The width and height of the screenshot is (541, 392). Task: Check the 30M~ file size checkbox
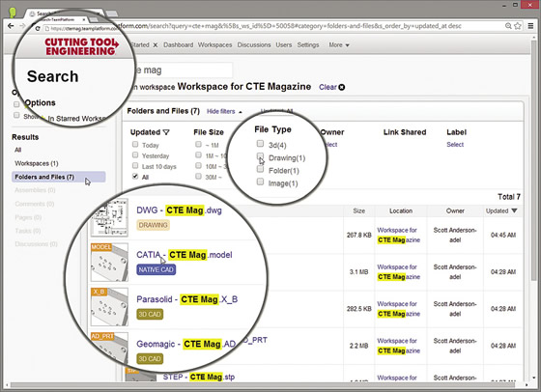[198, 176]
